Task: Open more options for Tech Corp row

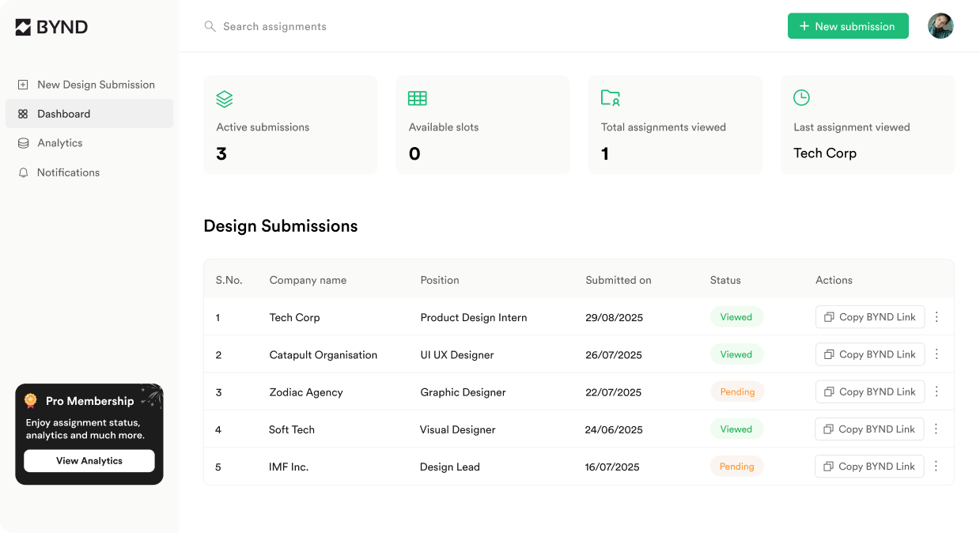Action: (936, 317)
